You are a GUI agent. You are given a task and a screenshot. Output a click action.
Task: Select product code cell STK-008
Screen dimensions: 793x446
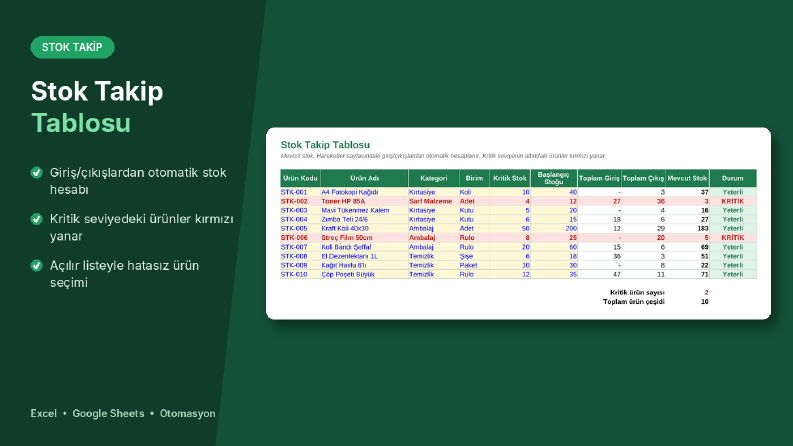click(300, 256)
